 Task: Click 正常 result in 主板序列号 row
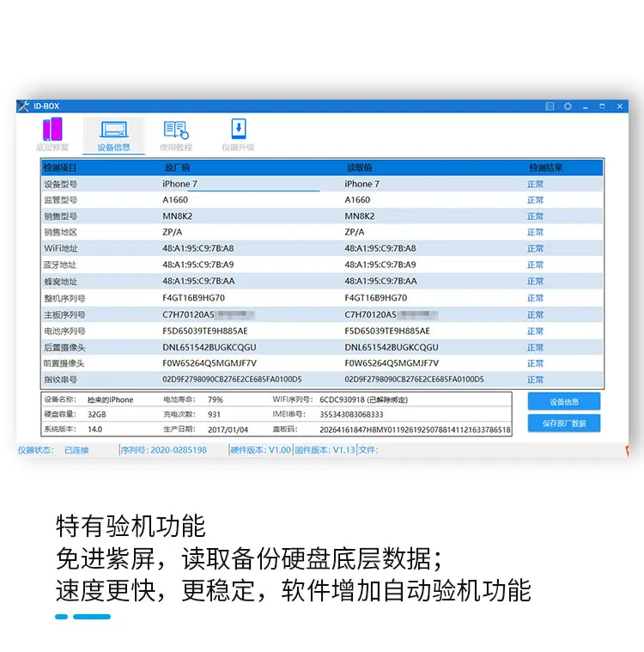click(536, 314)
